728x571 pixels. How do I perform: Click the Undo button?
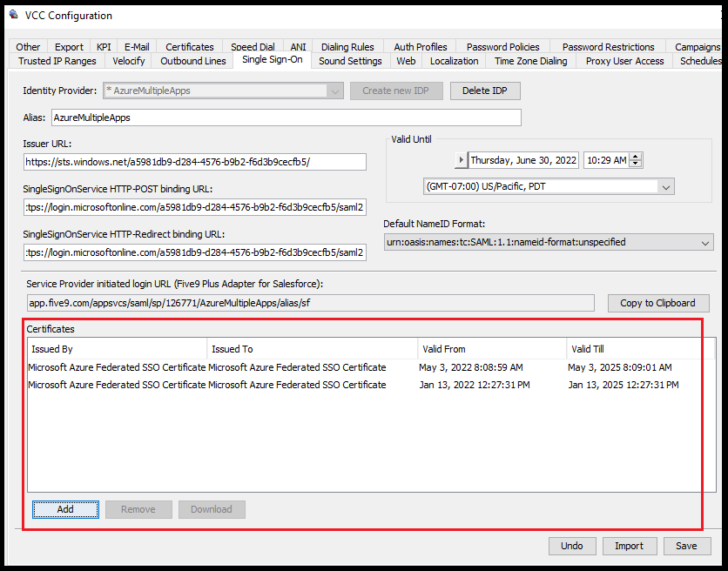571,546
